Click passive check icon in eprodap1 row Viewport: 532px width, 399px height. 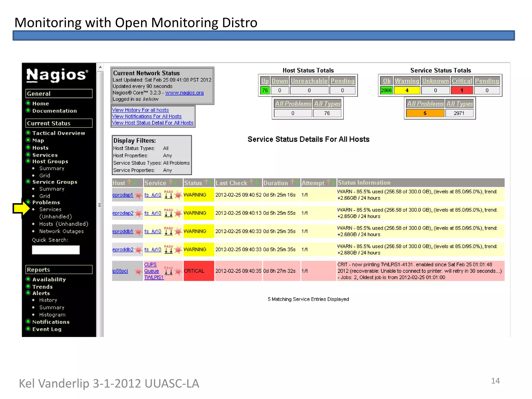coord(169,195)
